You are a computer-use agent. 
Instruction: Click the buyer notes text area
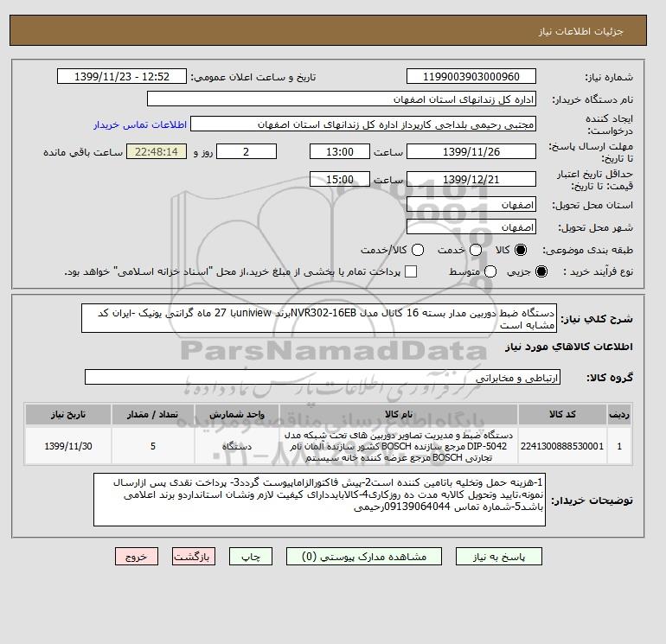[319, 500]
